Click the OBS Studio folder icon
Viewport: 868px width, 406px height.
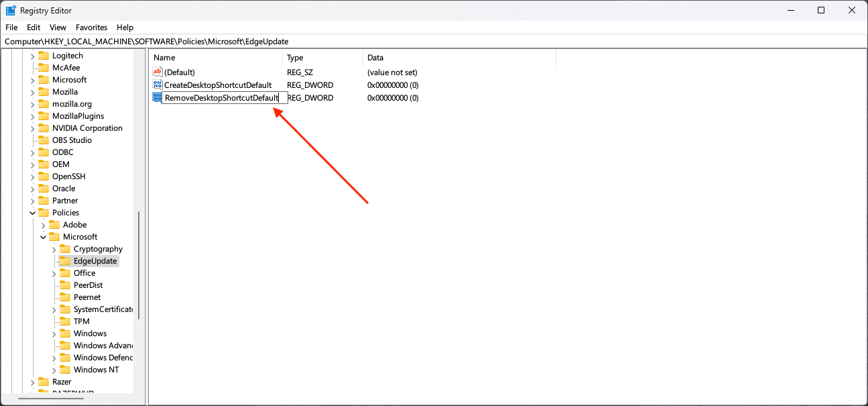pos(44,140)
